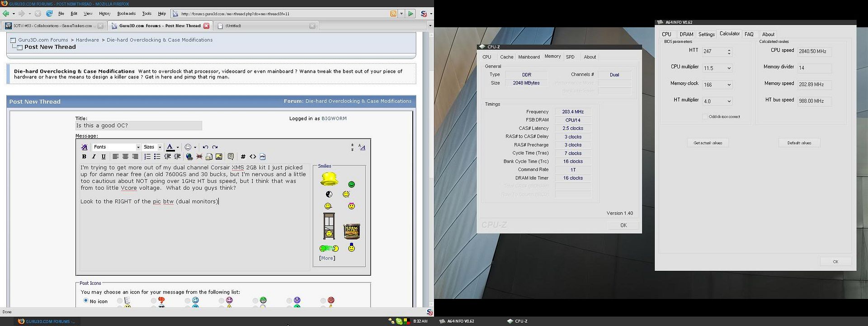Switch to GameTrailers browser tab
The image size is (868, 326).
[x=54, y=26]
